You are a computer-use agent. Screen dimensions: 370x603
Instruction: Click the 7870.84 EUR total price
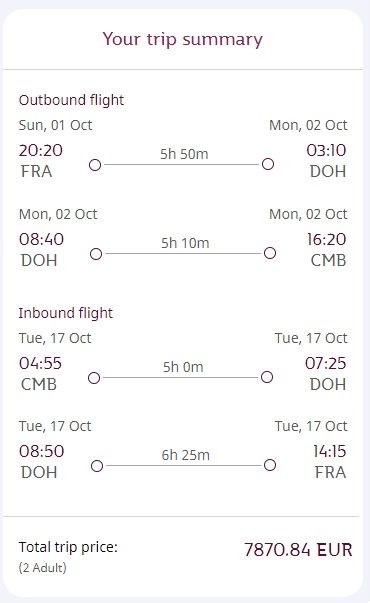click(x=298, y=550)
